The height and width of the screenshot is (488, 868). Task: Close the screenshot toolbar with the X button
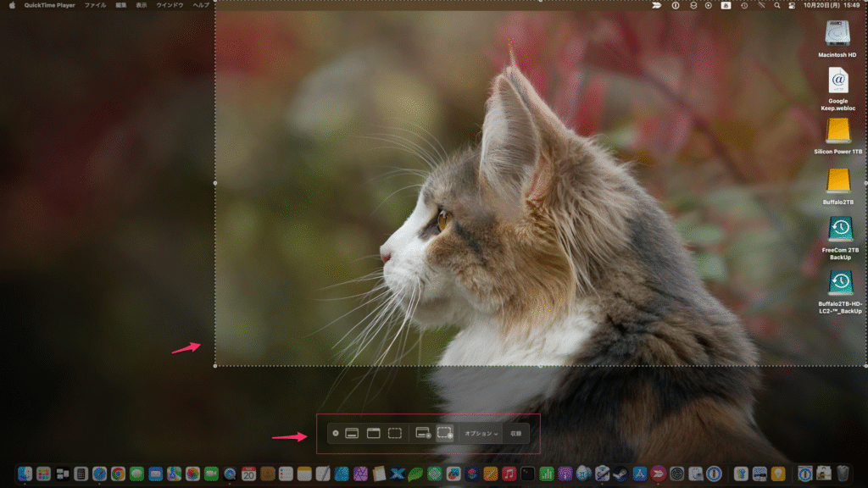[336, 433]
